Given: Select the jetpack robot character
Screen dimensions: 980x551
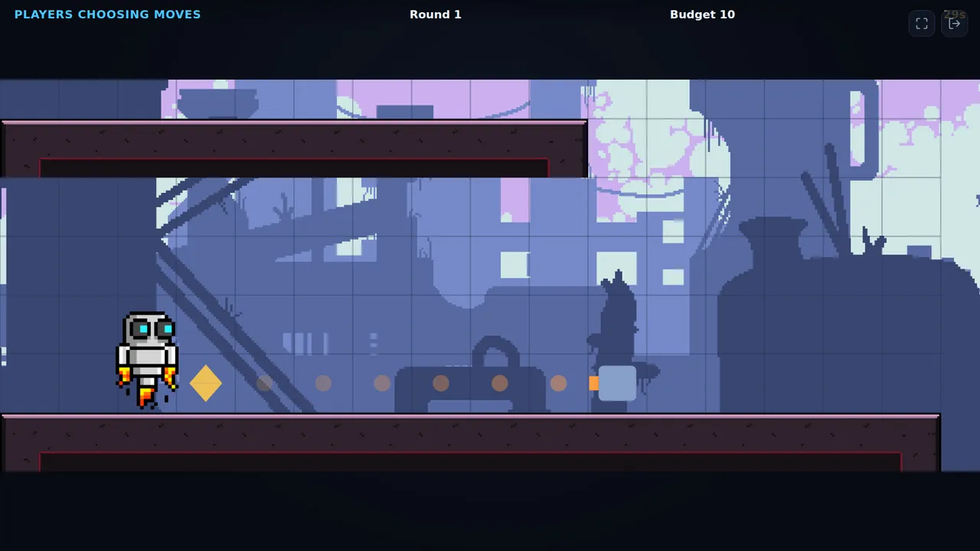Looking at the screenshot, I should tap(147, 360).
